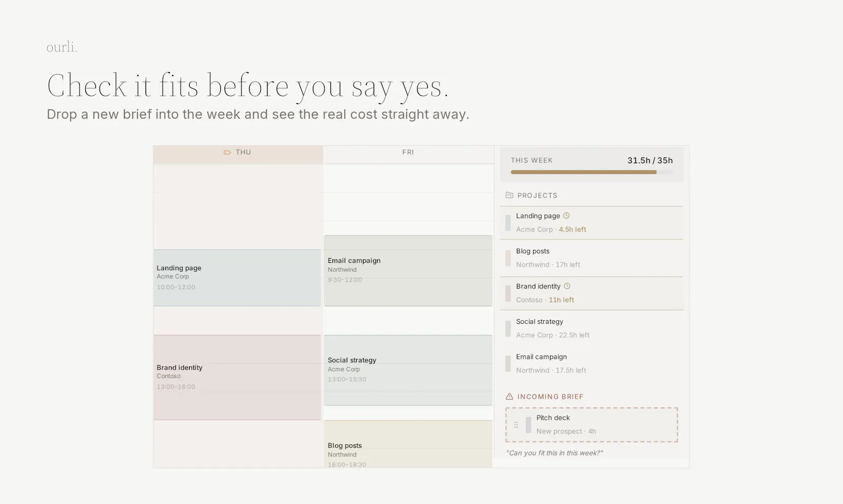Click the clock icon beside Landing page project
The width and height of the screenshot is (843, 504).
[x=566, y=215]
